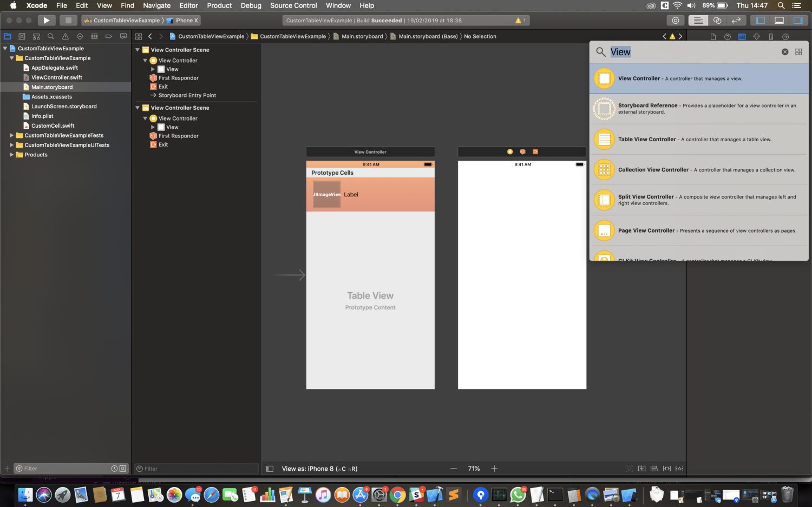Show the Symbol navigator
The height and width of the screenshot is (507, 812).
pos(36,36)
